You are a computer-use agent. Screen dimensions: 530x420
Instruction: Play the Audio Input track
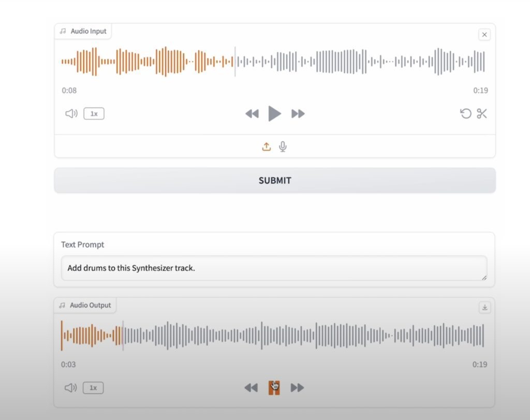[x=274, y=113]
